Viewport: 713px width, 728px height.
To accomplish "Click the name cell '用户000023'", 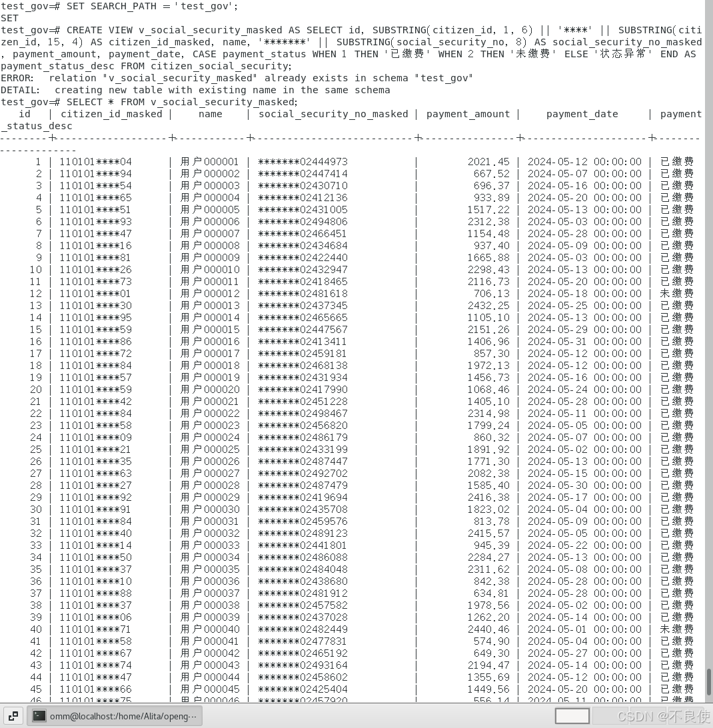I will coord(210,426).
